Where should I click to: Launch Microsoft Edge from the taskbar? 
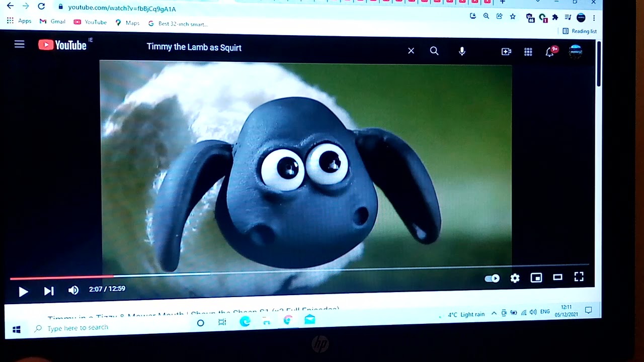(245, 322)
